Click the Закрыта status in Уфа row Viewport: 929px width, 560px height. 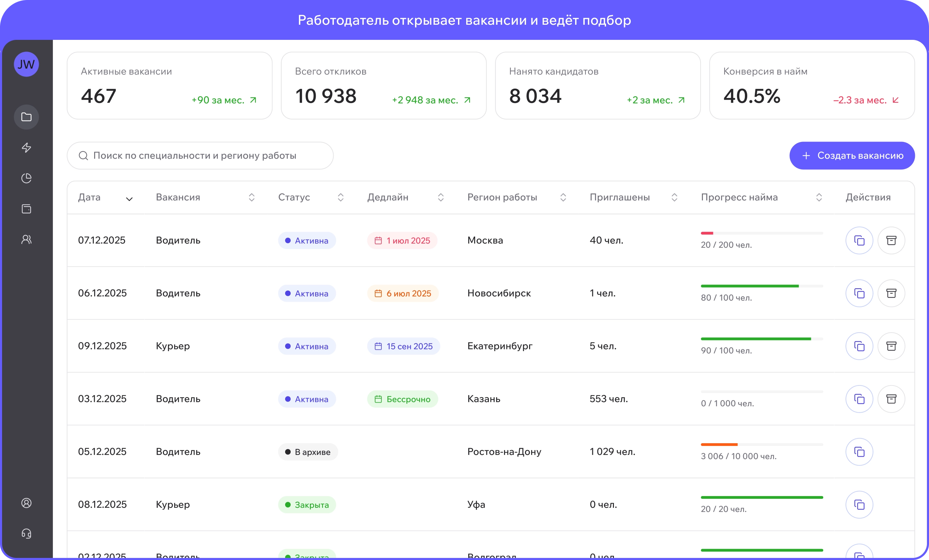pos(307,504)
